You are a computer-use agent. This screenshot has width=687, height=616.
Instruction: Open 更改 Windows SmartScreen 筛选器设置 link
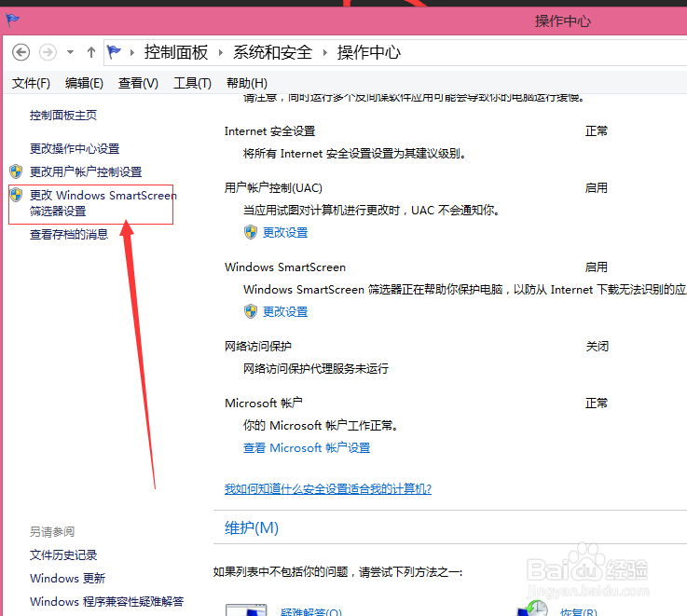tap(103, 203)
